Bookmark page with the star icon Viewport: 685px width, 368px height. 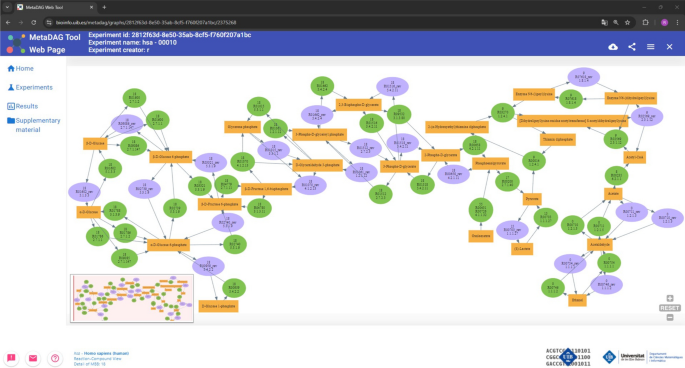pyautogui.click(x=627, y=22)
